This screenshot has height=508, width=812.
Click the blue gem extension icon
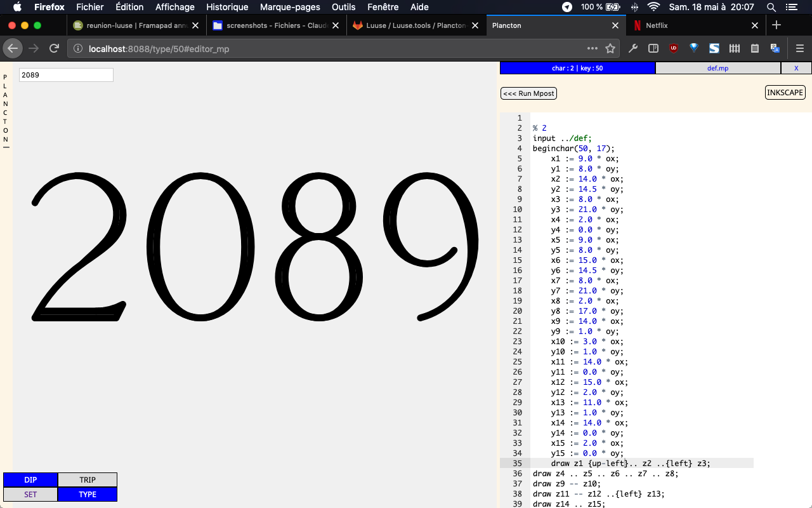(694, 48)
